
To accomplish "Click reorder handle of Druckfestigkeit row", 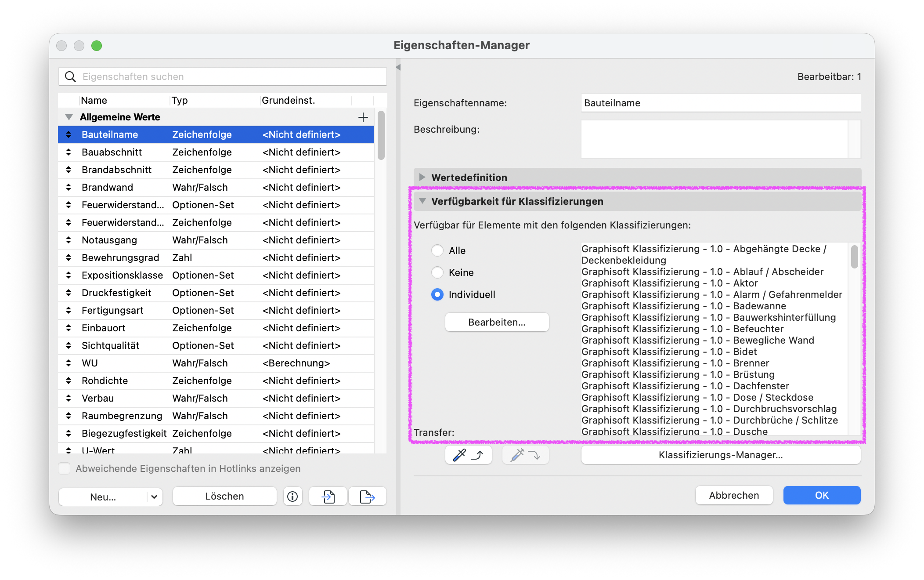I will (x=69, y=293).
